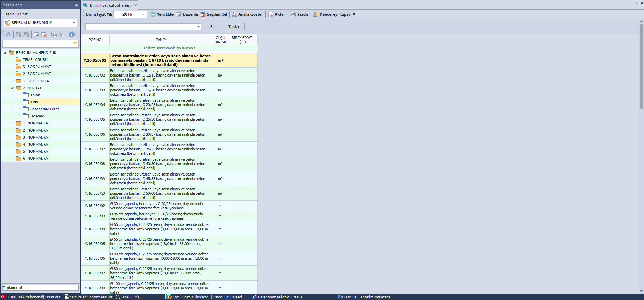The image size is (644, 300).
Task: Click BİRİM FİYAT (TL) column header
Action: point(242,40)
